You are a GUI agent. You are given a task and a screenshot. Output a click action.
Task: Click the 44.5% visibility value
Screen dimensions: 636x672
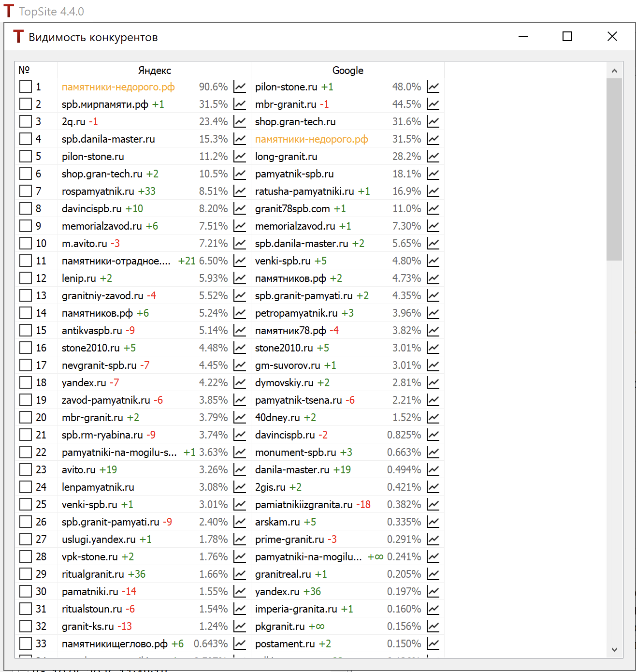pyautogui.click(x=406, y=104)
